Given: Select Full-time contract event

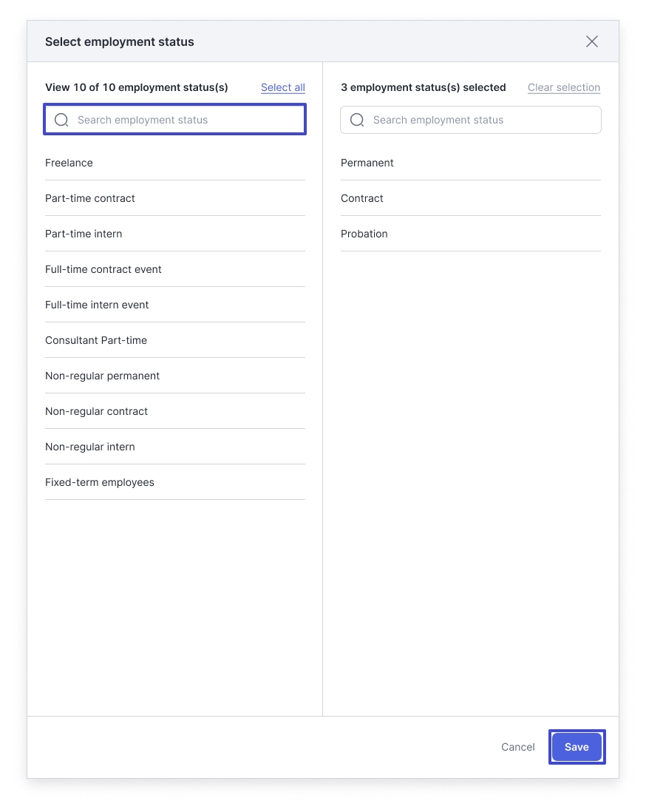Looking at the screenshot, I should click(103, 269).
